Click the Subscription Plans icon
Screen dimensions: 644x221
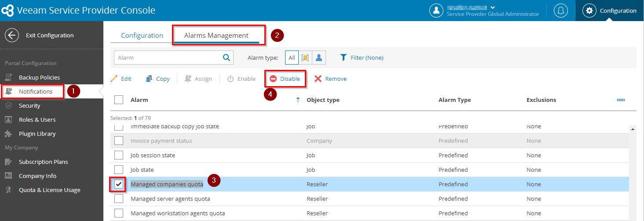pyautogui.click(x=8, y=162)
